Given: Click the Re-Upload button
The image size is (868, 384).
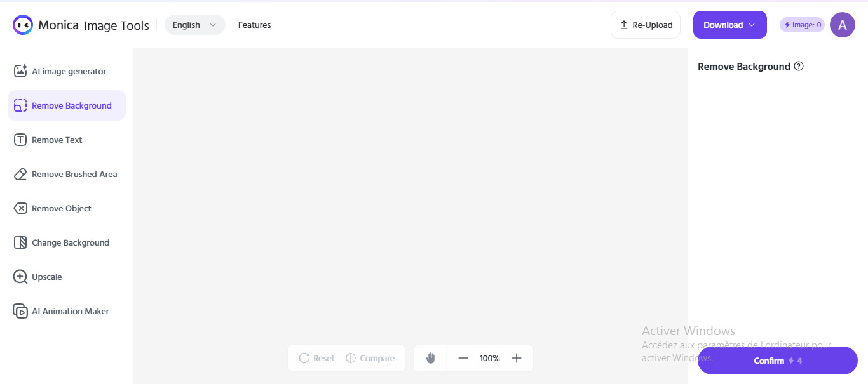Looking at the screenshot, I should [x=646, y=25].
